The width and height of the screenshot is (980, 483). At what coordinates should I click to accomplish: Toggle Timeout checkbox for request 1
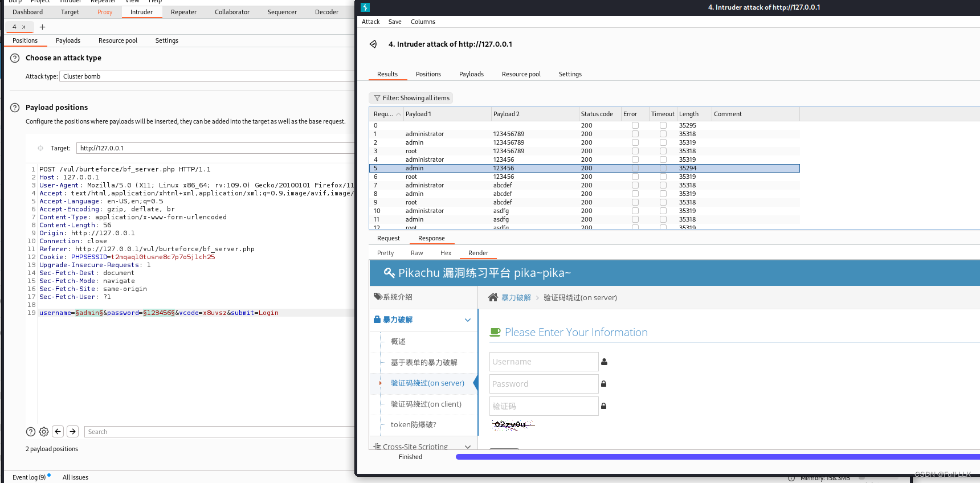coord(663,134)
